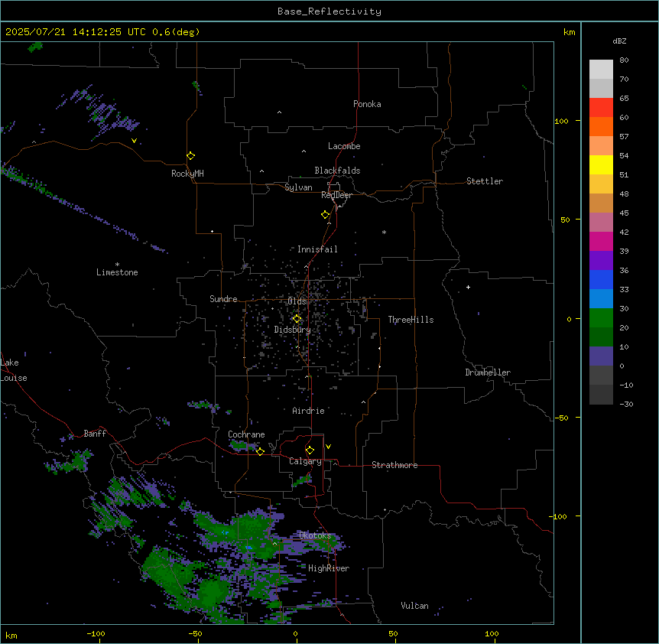This screenshot has width=659, height=644.
Task: Click the Limestone label
Action: pos(117,272)
